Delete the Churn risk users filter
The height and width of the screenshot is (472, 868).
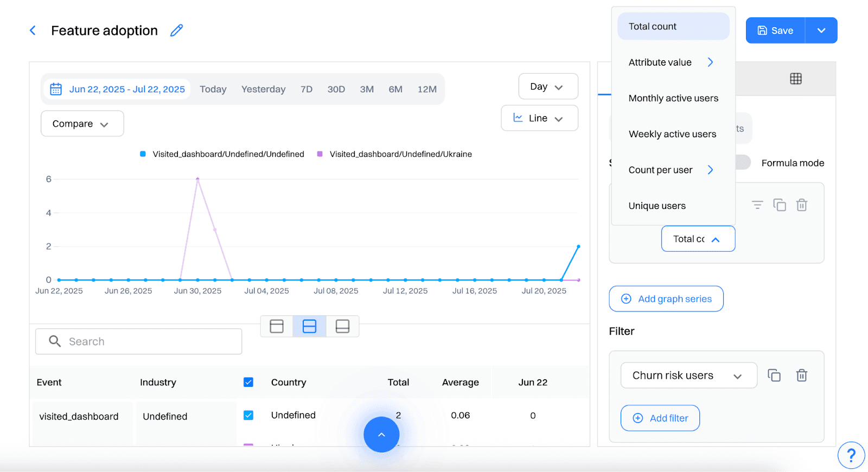801,375
